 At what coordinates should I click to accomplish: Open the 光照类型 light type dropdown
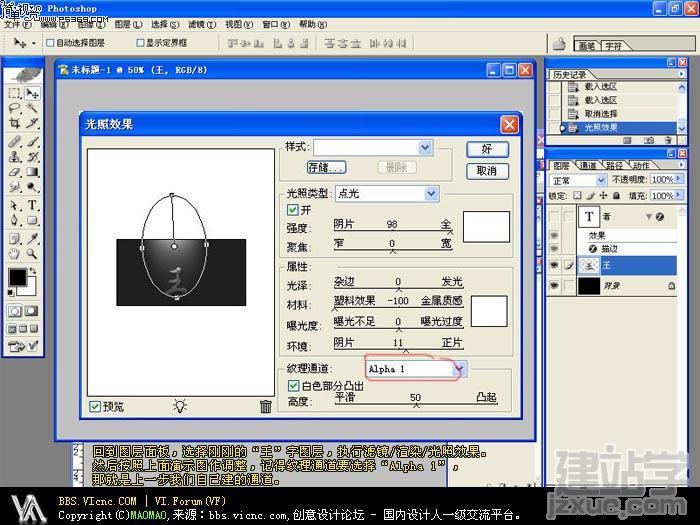pyautogui.click(x=431, y=193)
